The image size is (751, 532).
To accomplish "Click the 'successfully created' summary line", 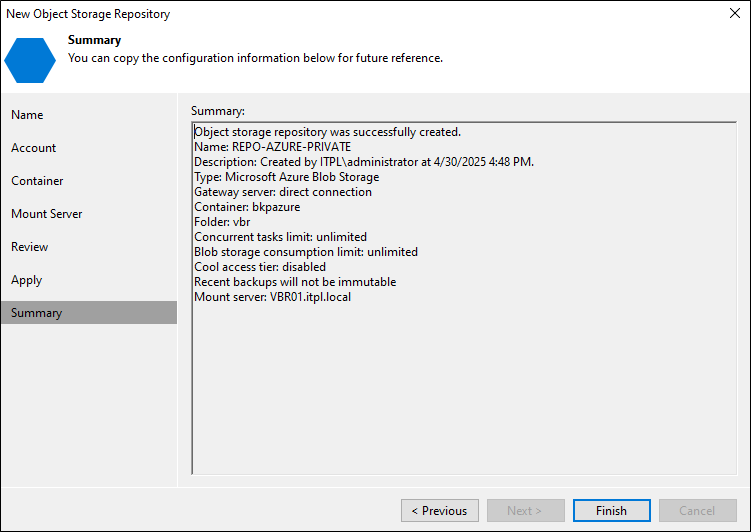I will coord(328,132).
